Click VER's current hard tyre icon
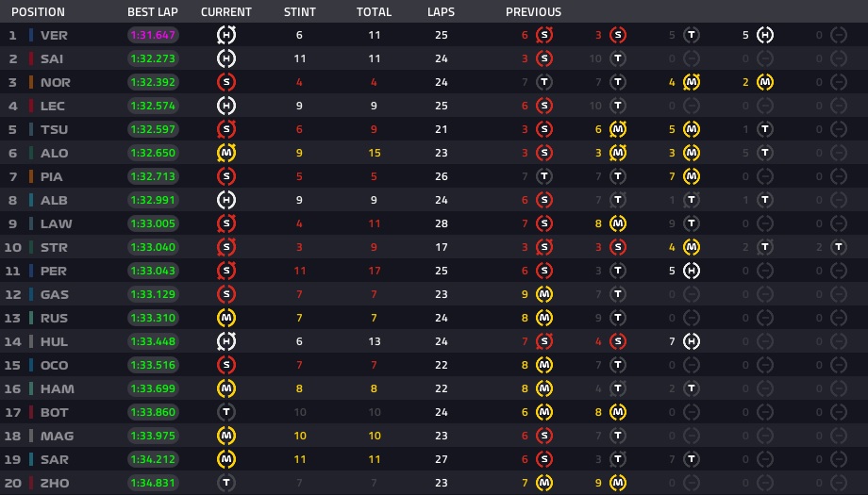The image size is (868, 495). point(225,35)
